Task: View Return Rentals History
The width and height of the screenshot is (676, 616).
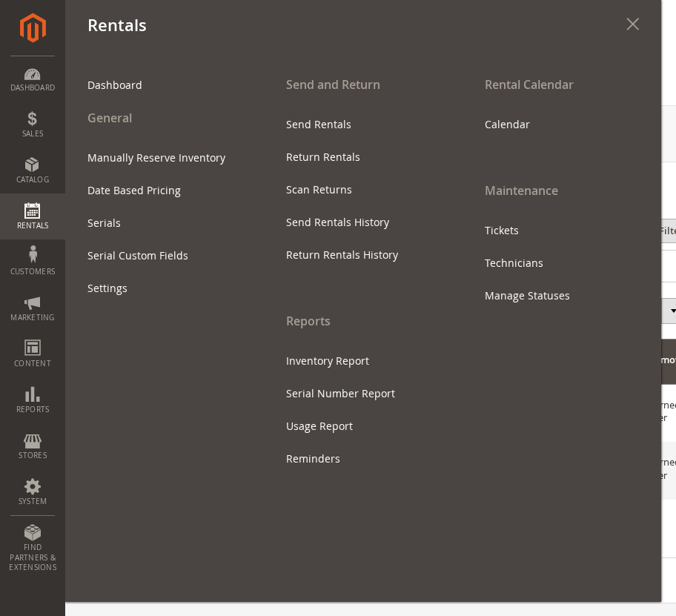Action: coord(342,255)
